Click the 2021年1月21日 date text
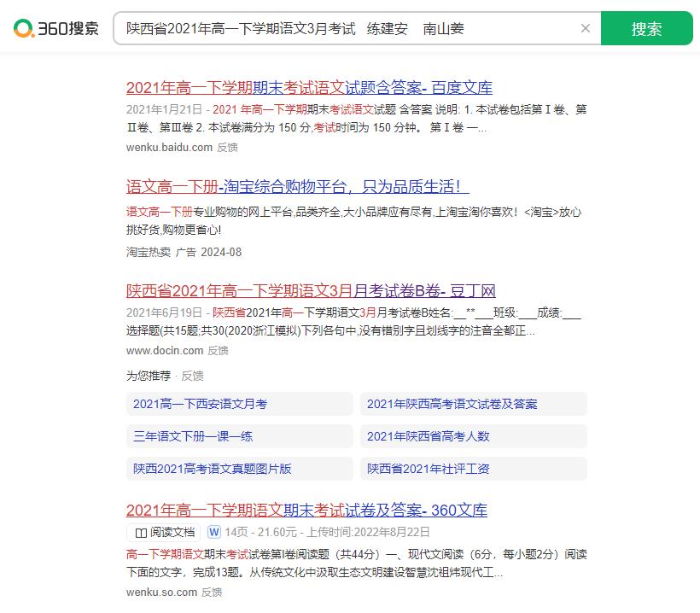Screen dimensions: 700x613 [164, 109]
